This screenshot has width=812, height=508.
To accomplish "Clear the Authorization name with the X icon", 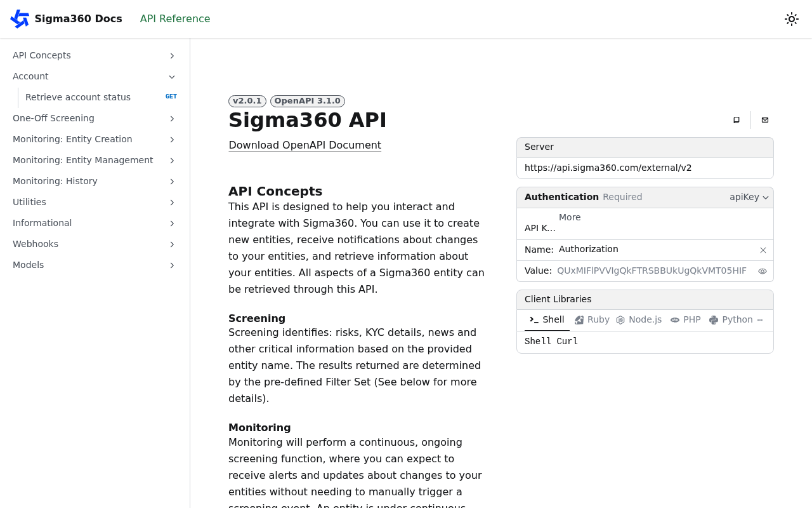I will 763,250.
